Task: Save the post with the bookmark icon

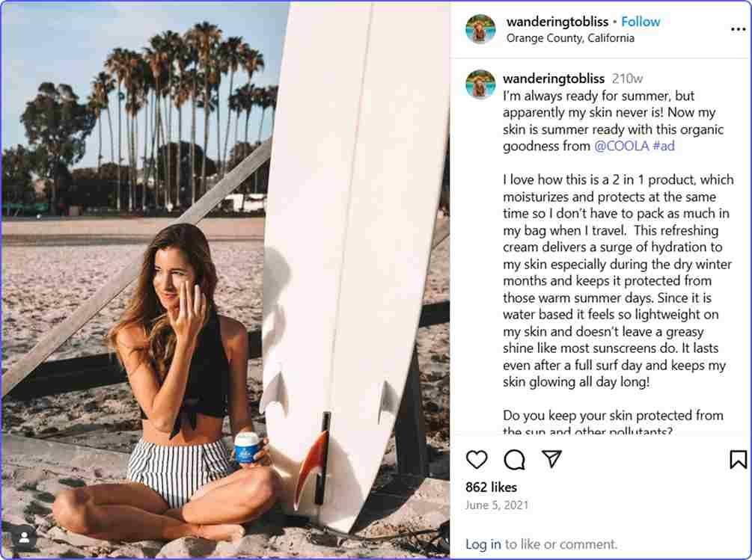Action: (738, 459)
